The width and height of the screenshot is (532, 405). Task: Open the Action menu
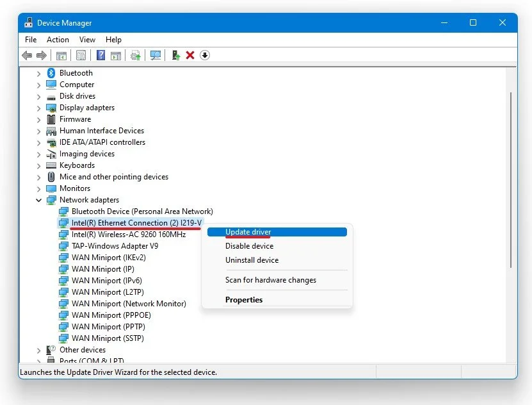tap(58, 40)
